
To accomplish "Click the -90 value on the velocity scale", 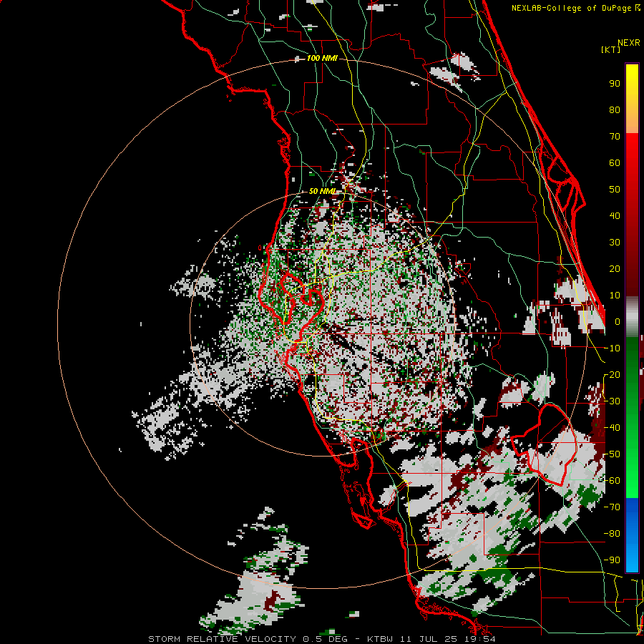I will pyautogui.click(x=612, y=560).
